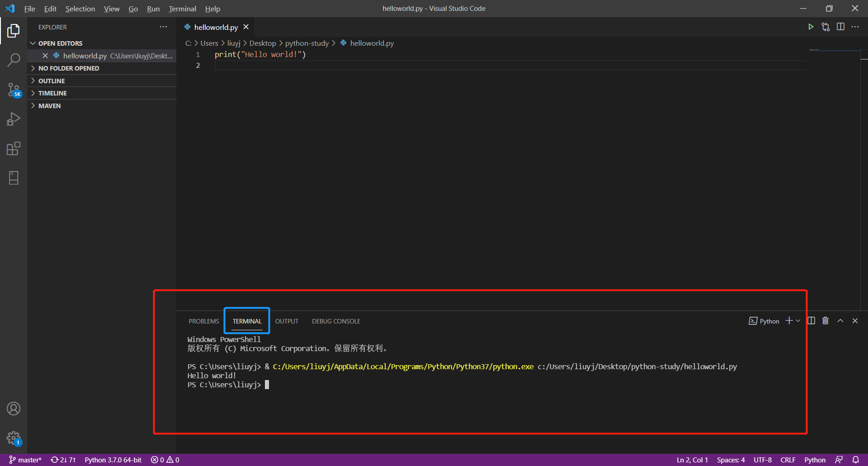Change indentation via Spaces: 4

[x=731, y=460]
